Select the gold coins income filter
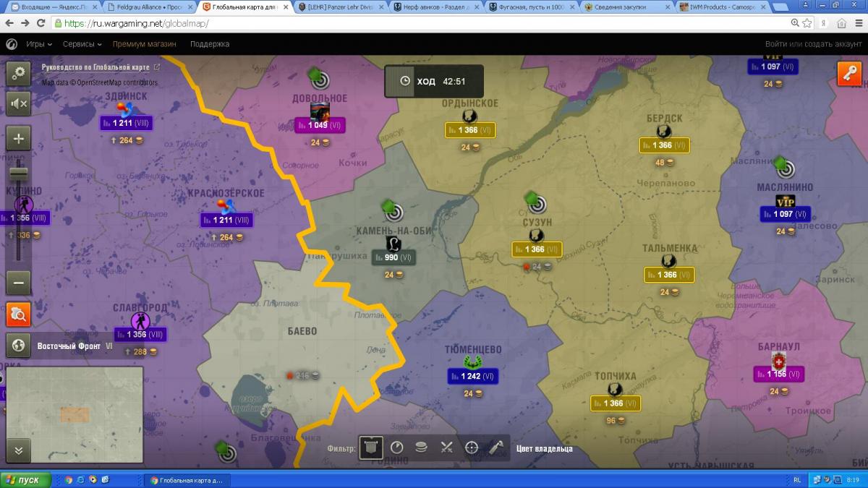The width and height of the screenshot is (868, 488). 421,448
